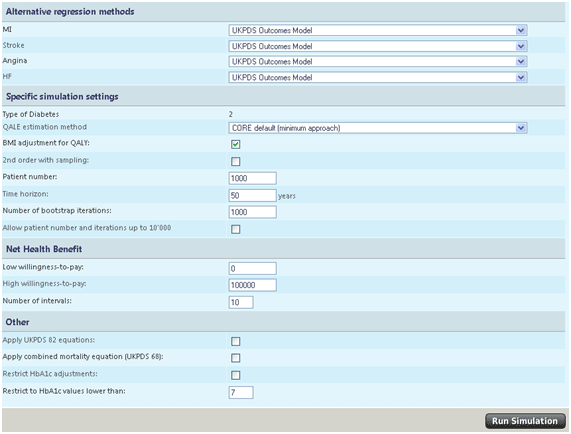Click the Patient number field
Screen dimensions: 571x434
coord(252,178)
